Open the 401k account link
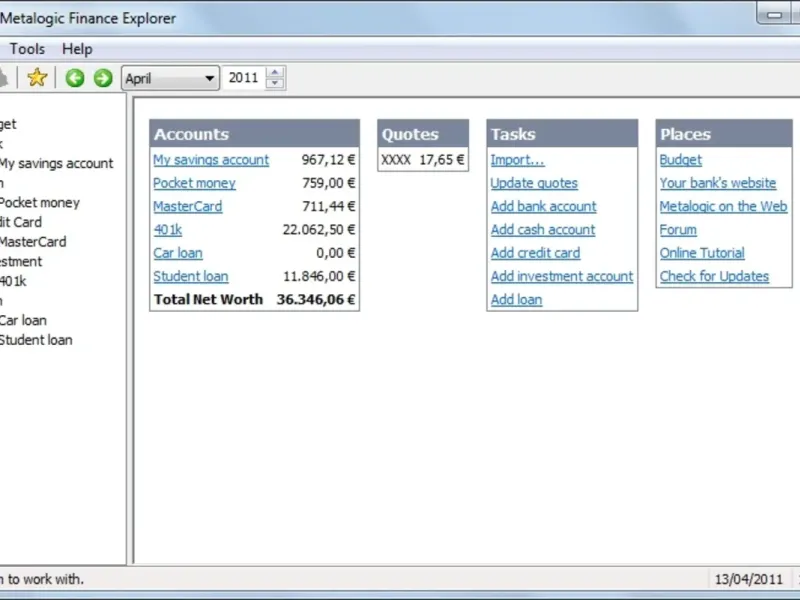 (167, 230)
